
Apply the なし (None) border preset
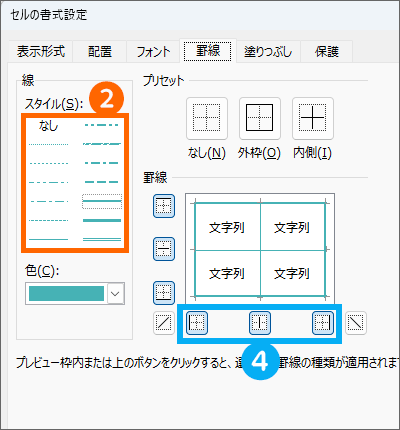tap(207, 118)
